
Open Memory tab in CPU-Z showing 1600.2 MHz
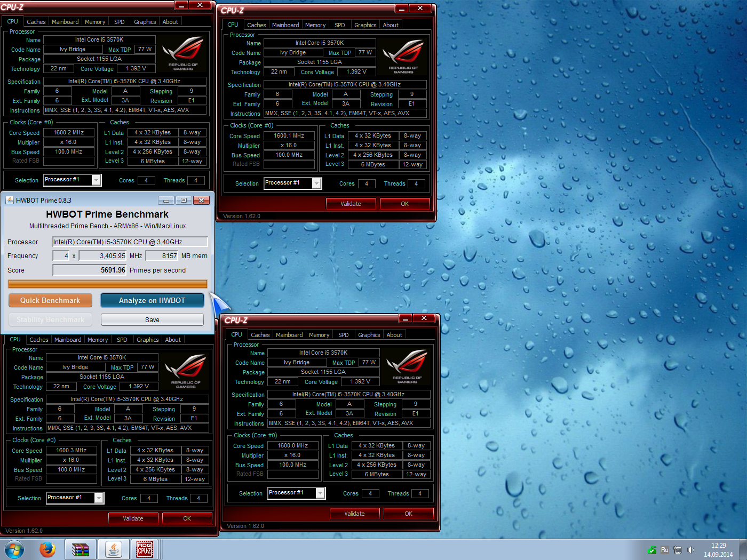point(95,22)
